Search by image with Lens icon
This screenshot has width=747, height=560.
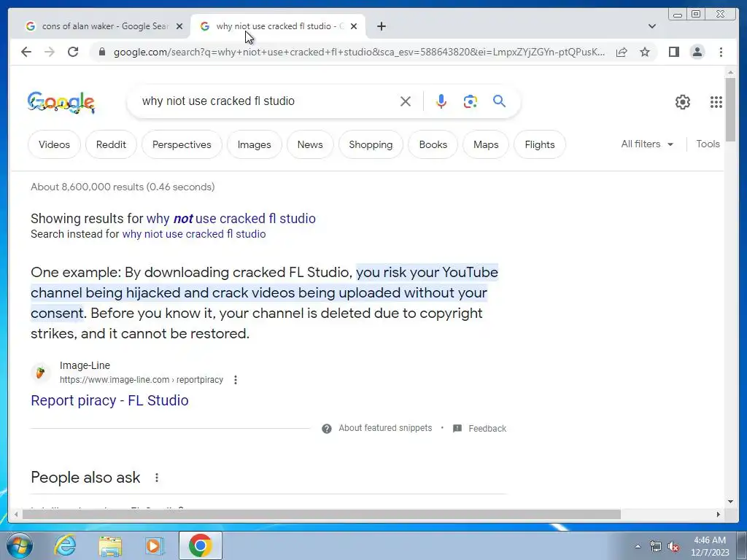(471, 101)
